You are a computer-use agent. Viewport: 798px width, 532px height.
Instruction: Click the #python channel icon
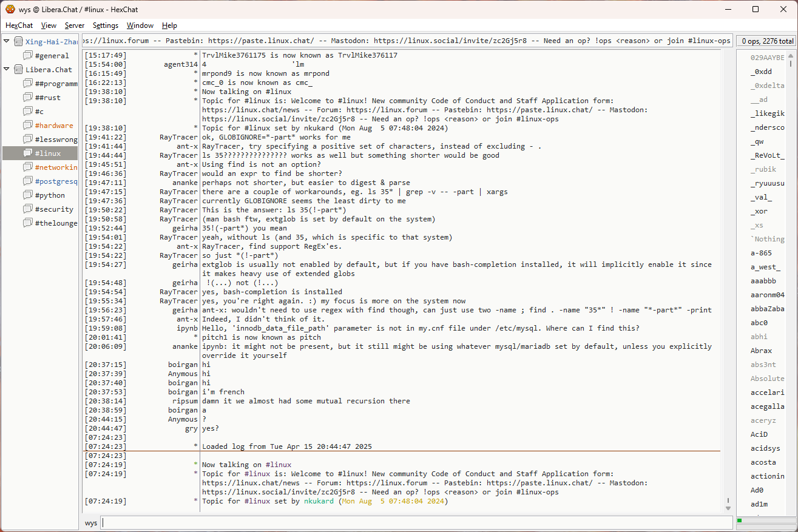coord(28,195)
